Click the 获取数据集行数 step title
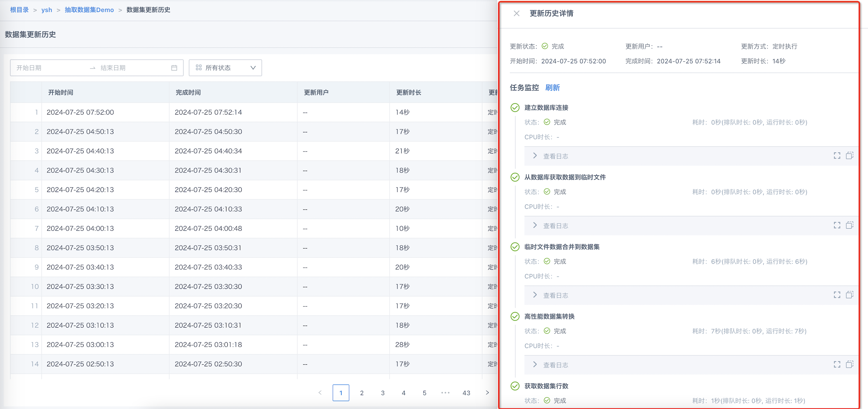Image resolution: width=868 pixels, height=409 pixels. (546, 386)
